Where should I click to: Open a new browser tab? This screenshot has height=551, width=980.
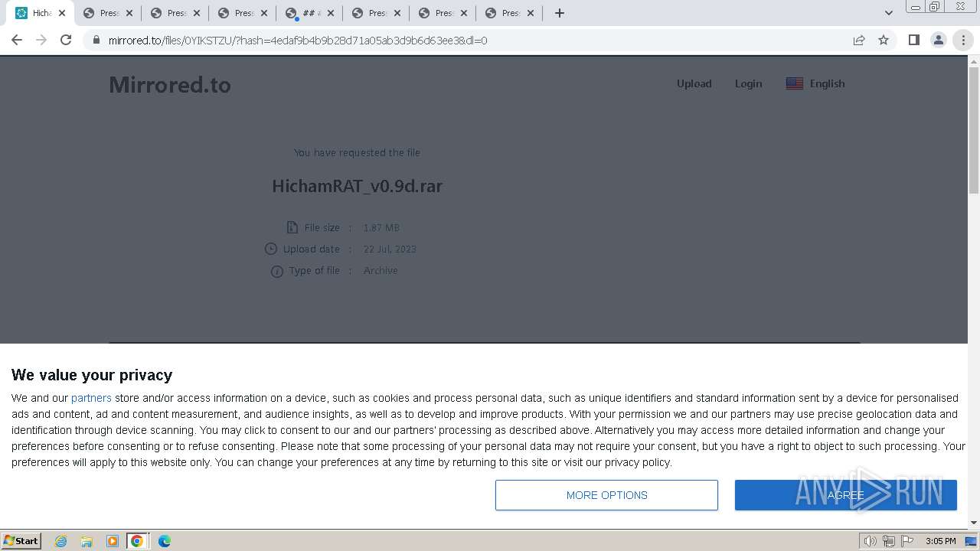560,13
